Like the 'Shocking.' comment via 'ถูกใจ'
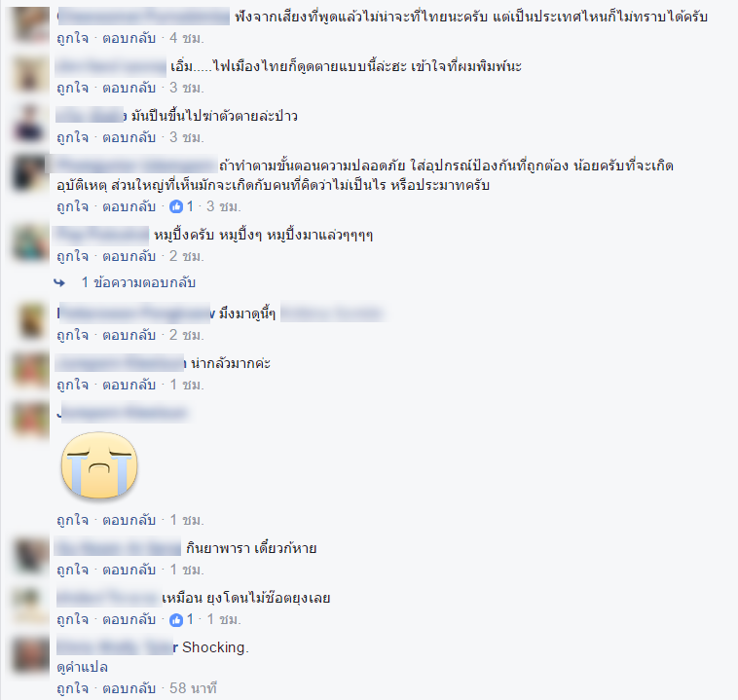Screen dimensions: 738x700 [x=72, y=688]
